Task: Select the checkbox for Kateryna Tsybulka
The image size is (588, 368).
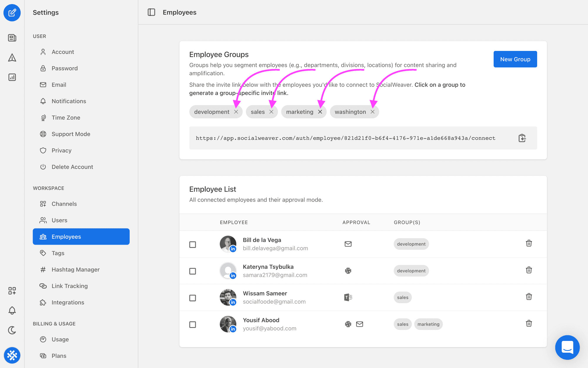Action: click(193, 271)
